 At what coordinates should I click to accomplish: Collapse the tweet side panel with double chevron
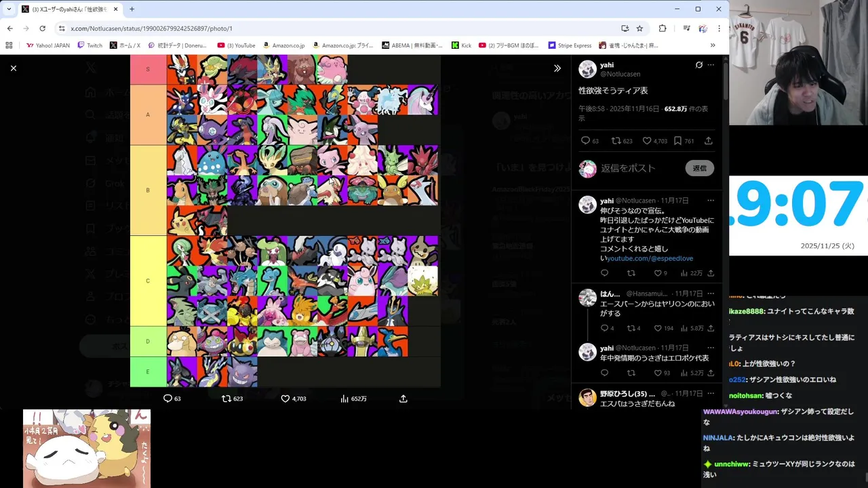point(557,68)
